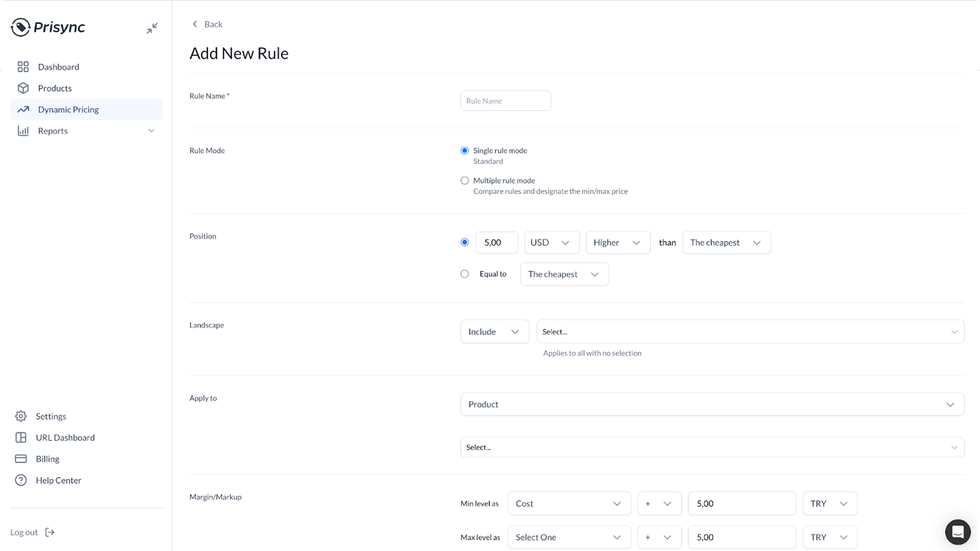
Task: Open the USD currency dropdown
Action: pos(551,242)
